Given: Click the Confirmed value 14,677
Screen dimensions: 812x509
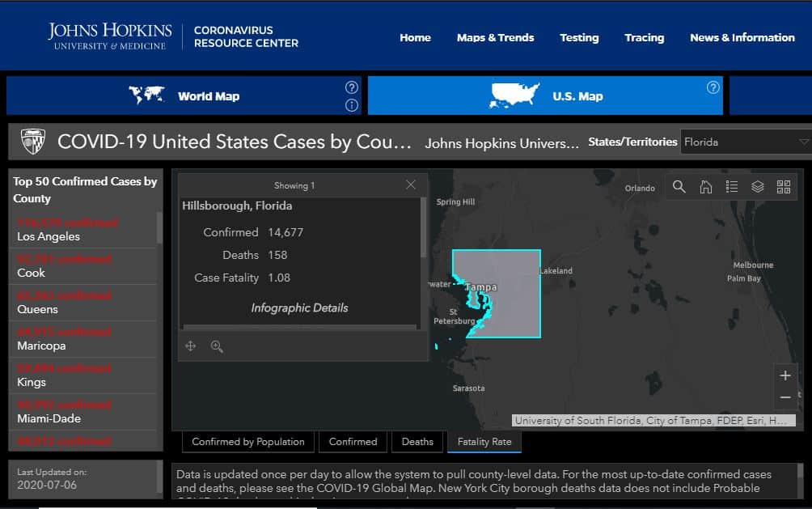Looking at the screenshot, I should pos(285,232).
